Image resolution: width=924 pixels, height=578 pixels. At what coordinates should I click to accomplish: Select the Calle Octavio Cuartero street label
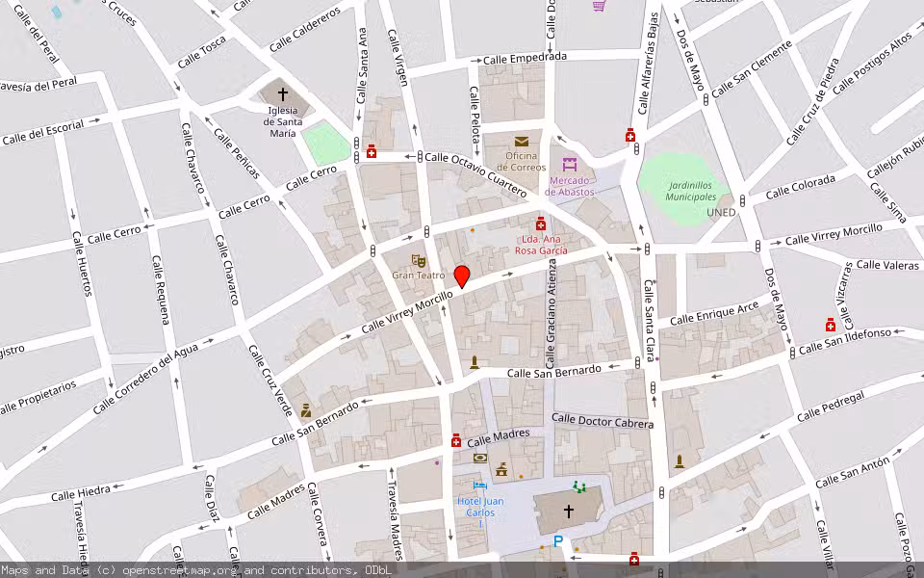[475, 174]
